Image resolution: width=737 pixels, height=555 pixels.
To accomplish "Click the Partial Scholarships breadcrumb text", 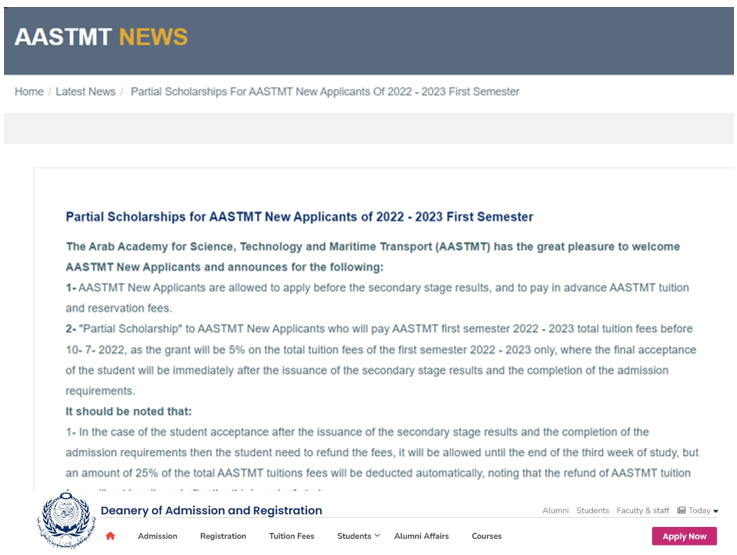I will tap(325, 92).
